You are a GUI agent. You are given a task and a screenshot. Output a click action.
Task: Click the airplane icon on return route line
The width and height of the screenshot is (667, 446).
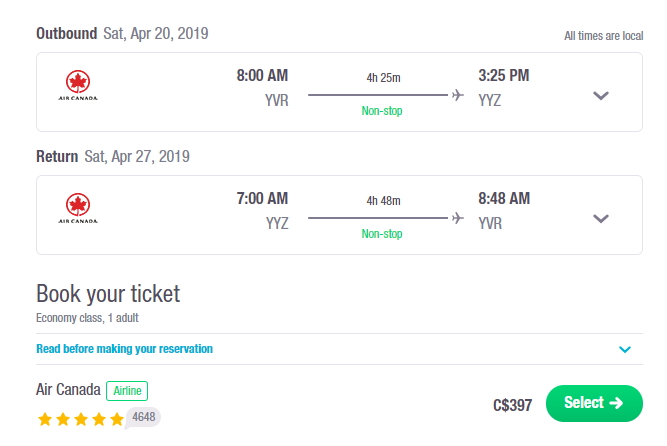[x=458, y=218]
